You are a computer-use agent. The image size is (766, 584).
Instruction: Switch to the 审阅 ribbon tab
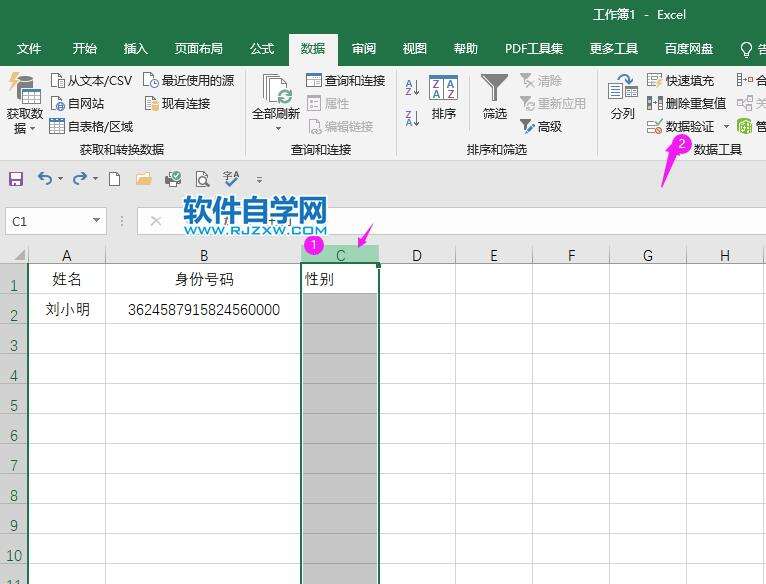coord(364,49)
